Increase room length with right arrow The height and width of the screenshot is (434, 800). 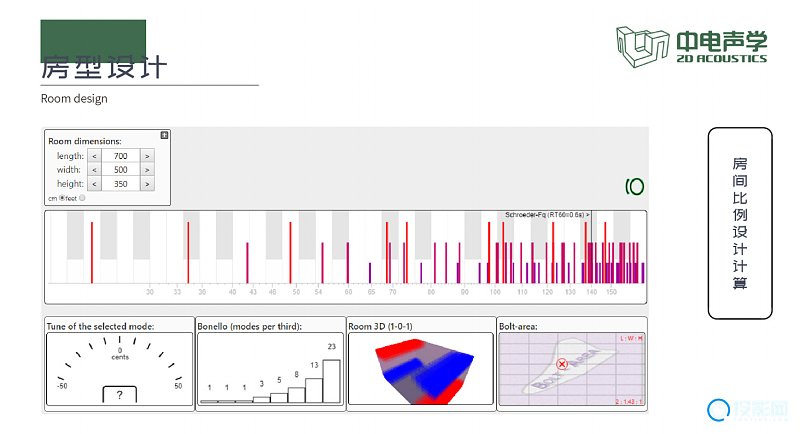(147, 156)
